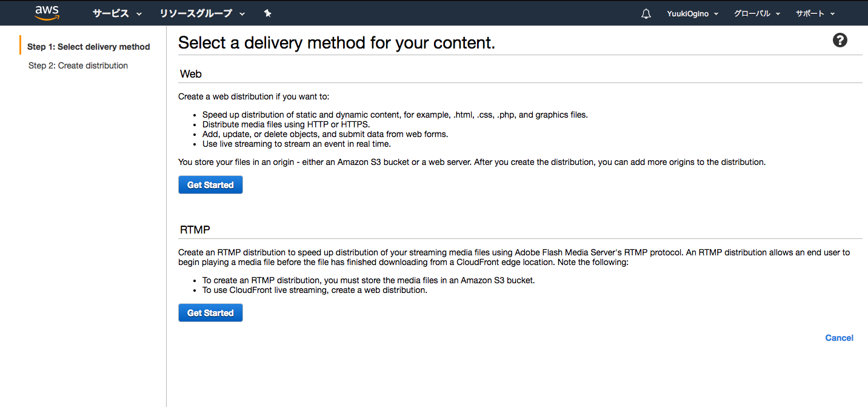
Task: Go to Step 2: Create distribution
Action: (x=78, y=66)
